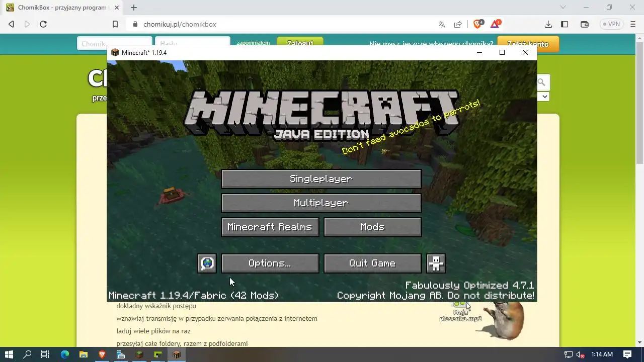Click the 'dokładny wskaźnik postępu' text

(156, 306)
